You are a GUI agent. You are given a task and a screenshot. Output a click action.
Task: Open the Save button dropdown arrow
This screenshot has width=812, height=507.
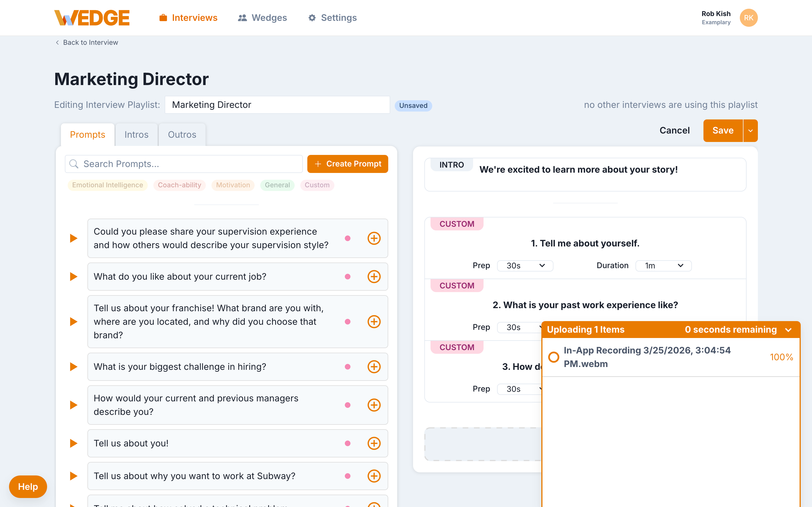pyautogui.click(x=750, y=131)
